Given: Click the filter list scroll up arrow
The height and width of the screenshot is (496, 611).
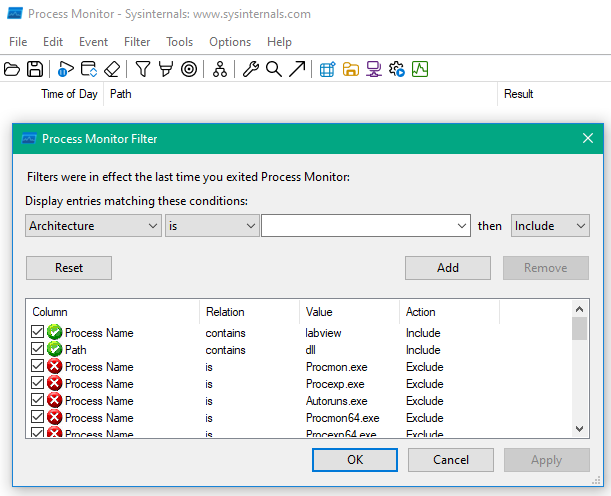Looking at the screenshot, I should click(579, 309).
